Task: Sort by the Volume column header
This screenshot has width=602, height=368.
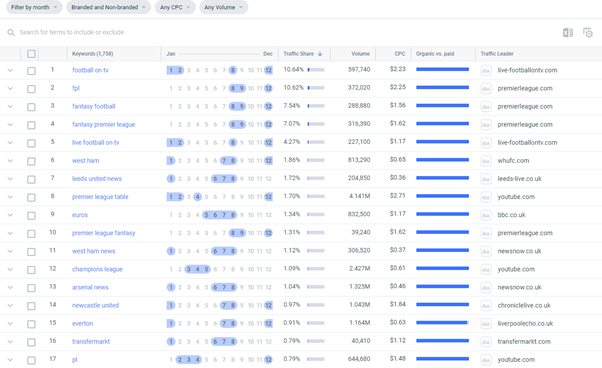Action: tap(361, 54)
